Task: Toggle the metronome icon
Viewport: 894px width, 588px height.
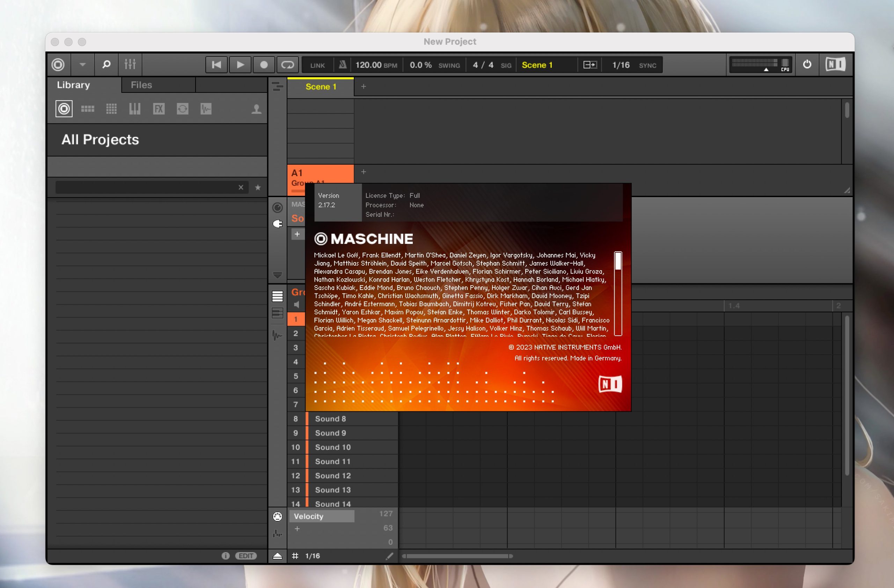Action: [342, 65]
